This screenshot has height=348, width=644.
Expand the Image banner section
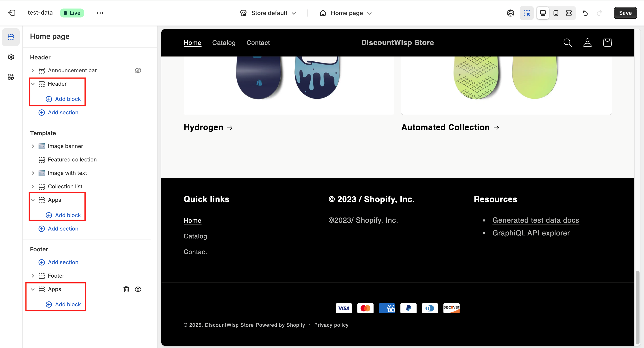pos(33,146)
